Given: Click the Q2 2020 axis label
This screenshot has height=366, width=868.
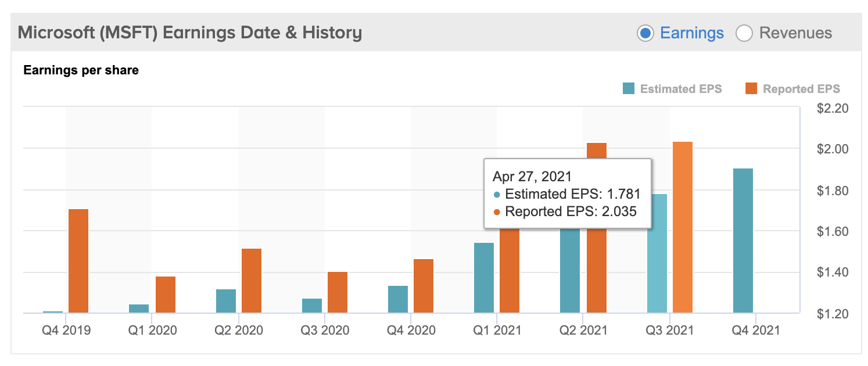Looking at the screenshot, I should click(x=238, y=331).
